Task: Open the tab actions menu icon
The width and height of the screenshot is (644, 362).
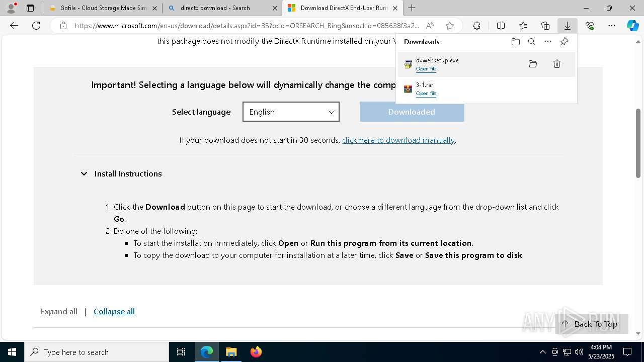Action: point(30,8)
